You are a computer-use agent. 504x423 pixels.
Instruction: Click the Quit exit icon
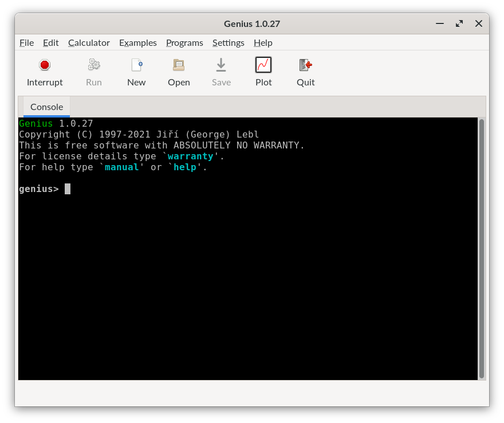306,65
